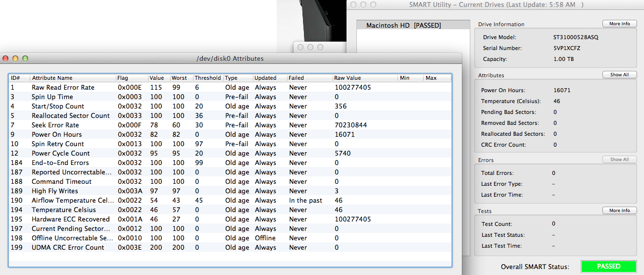Click Power On Hours value 16071 in sidebar
The height and width of the screenshot is (275, 644).
pyautogui.click(x=561, y=90)
